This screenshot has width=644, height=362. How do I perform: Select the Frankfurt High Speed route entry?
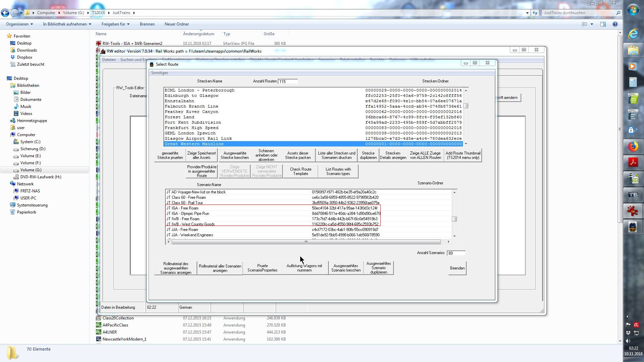(x=191, y=128)
